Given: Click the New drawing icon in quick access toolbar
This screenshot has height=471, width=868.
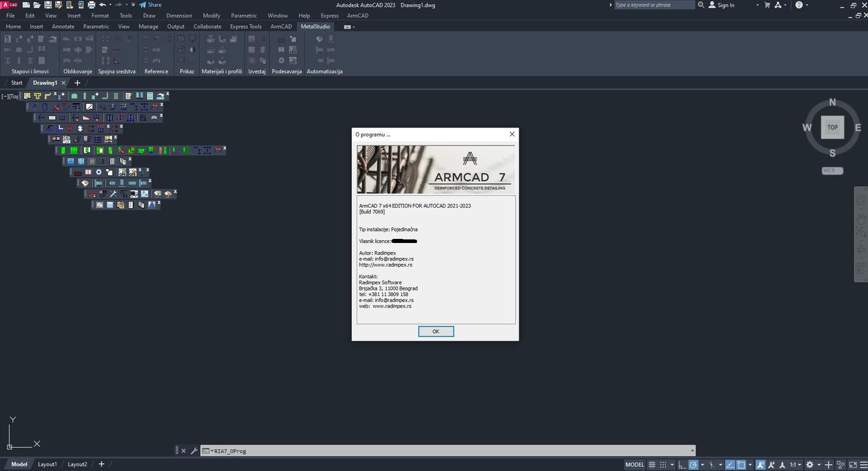Looking at the screenshot, I should (26, 5).
